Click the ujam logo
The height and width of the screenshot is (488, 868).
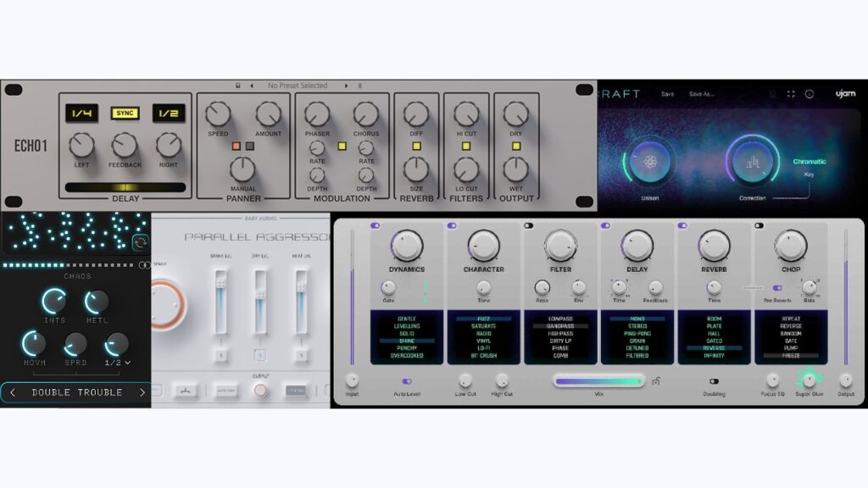tap(844, 93)
